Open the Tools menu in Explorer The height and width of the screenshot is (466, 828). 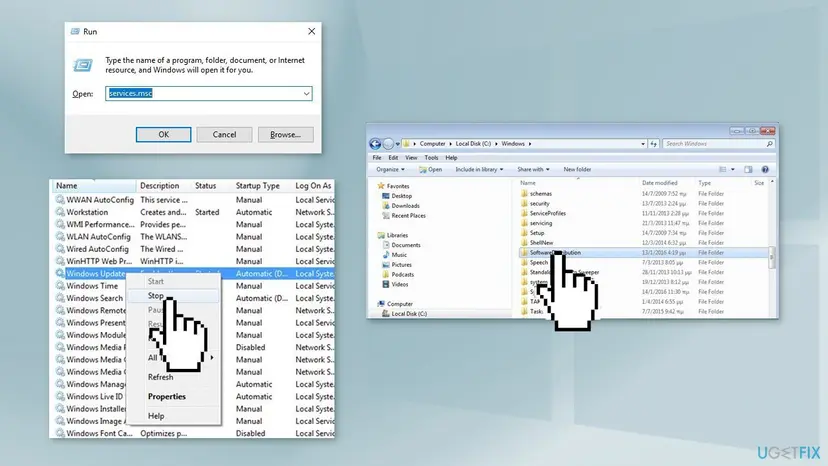tap(431, 157)
